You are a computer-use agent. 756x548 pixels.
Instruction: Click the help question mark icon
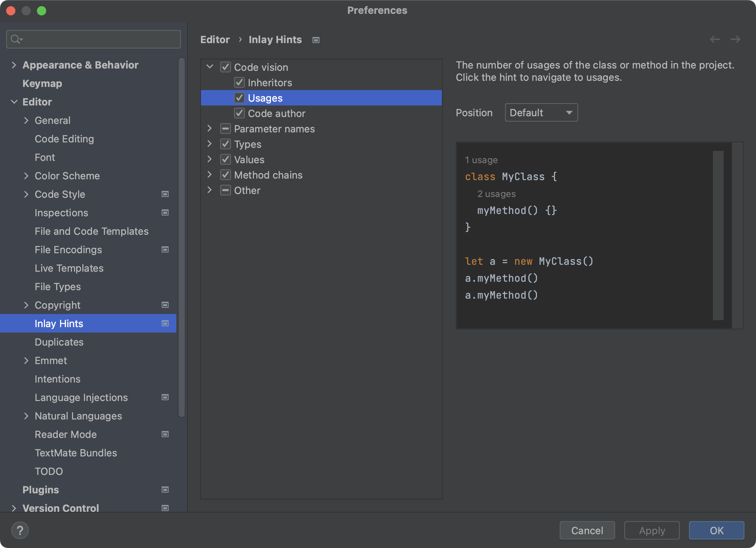pos(20,530)
